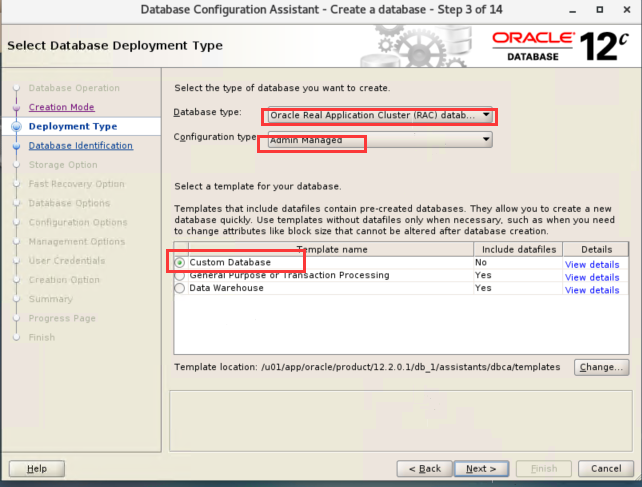The height and width of the screenshot is (487, 642).
Task: Click the Database Operation step label
Action: pyautogui.click(x=74, y=88)
